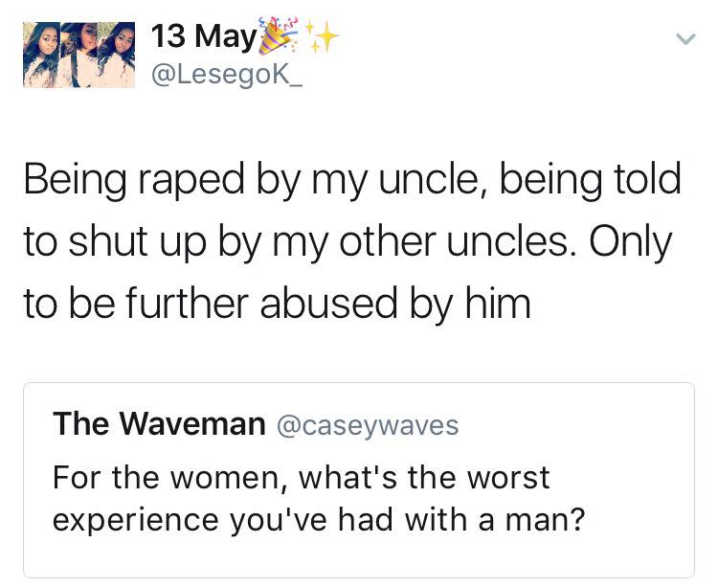
Task: Select the quoted text "For the women" line
Action: click(x=301, y=477)
